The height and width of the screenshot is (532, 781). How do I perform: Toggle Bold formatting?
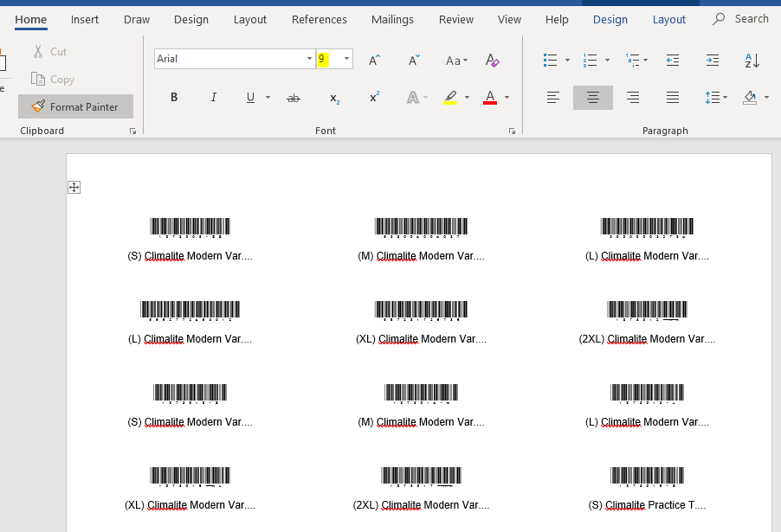pos(174,98)
